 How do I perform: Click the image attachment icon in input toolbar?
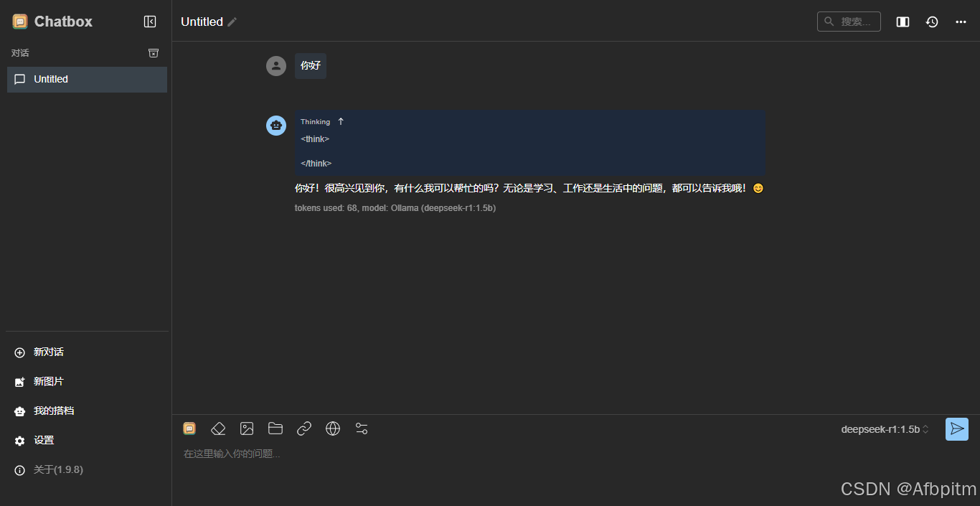(247, 428)
